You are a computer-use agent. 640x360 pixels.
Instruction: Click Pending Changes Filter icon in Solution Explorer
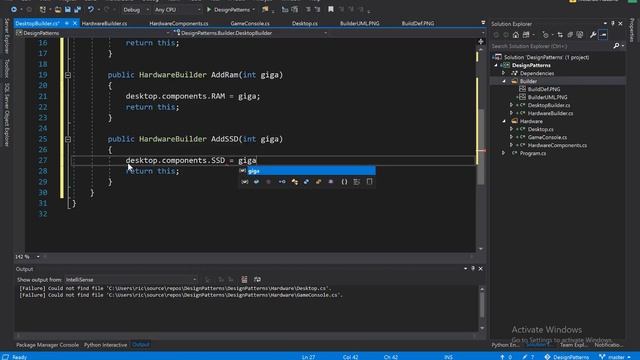point(545,35)
